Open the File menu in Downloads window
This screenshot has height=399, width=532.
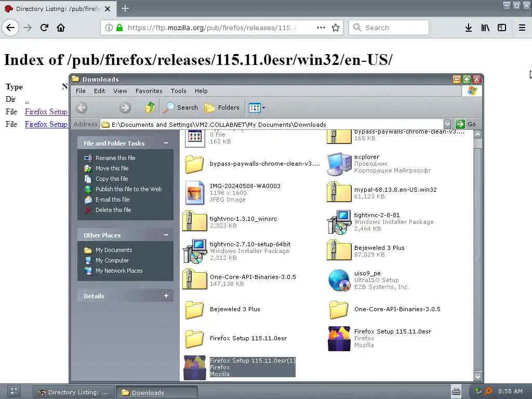(x=81, y=91)
